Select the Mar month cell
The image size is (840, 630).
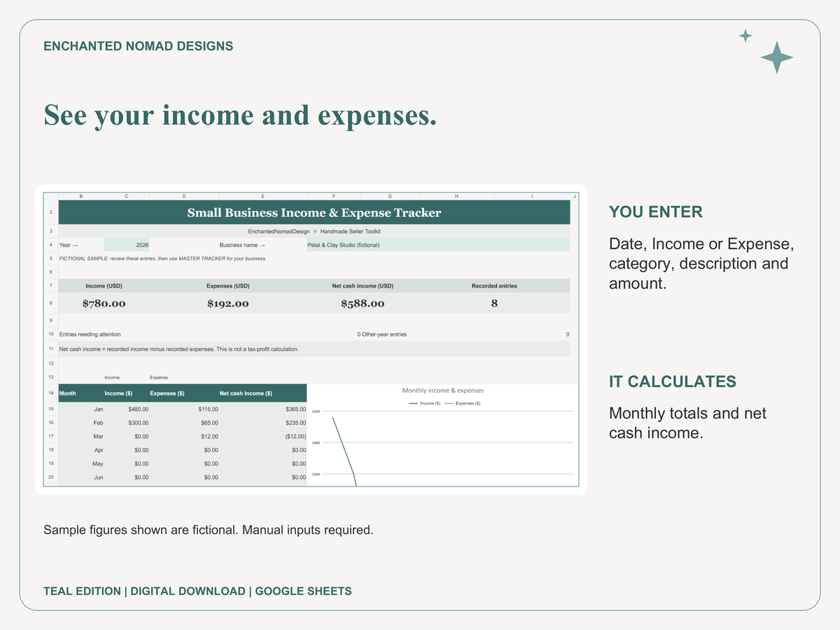point(81,436)
